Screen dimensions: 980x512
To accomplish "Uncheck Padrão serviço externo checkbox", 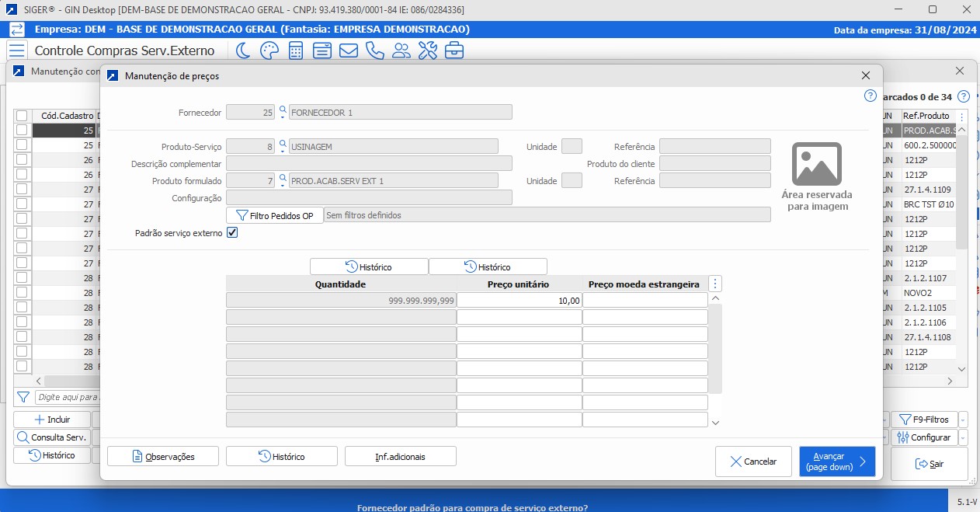I will pyautogui.click(x=232, y=233).
